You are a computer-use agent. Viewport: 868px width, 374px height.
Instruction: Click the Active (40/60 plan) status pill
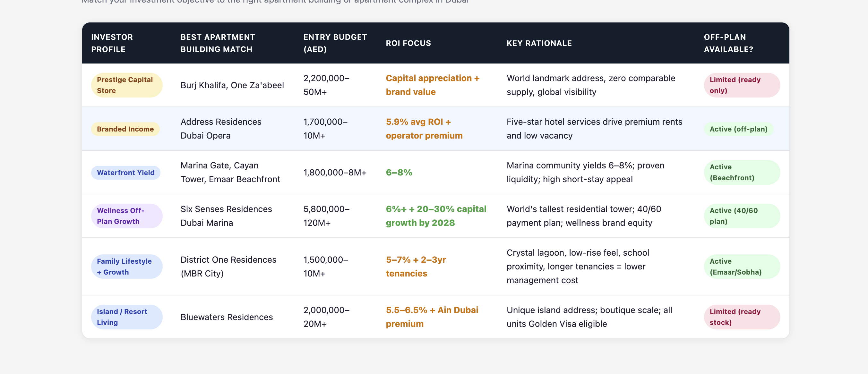point(741,216)
